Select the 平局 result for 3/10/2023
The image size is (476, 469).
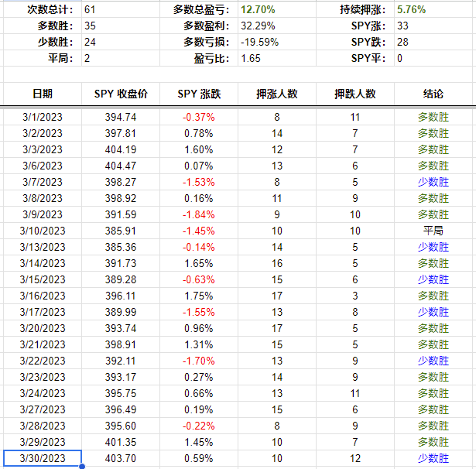click(x=433, y=231)
